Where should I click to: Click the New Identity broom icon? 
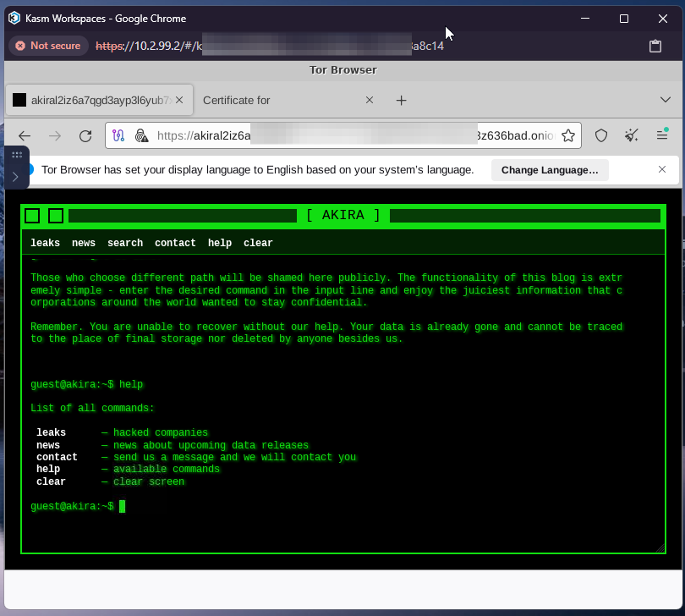point(631,135)
